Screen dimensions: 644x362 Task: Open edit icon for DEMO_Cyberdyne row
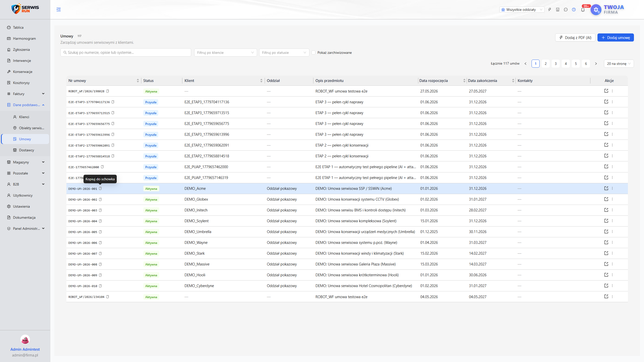(x=606, y=286)
